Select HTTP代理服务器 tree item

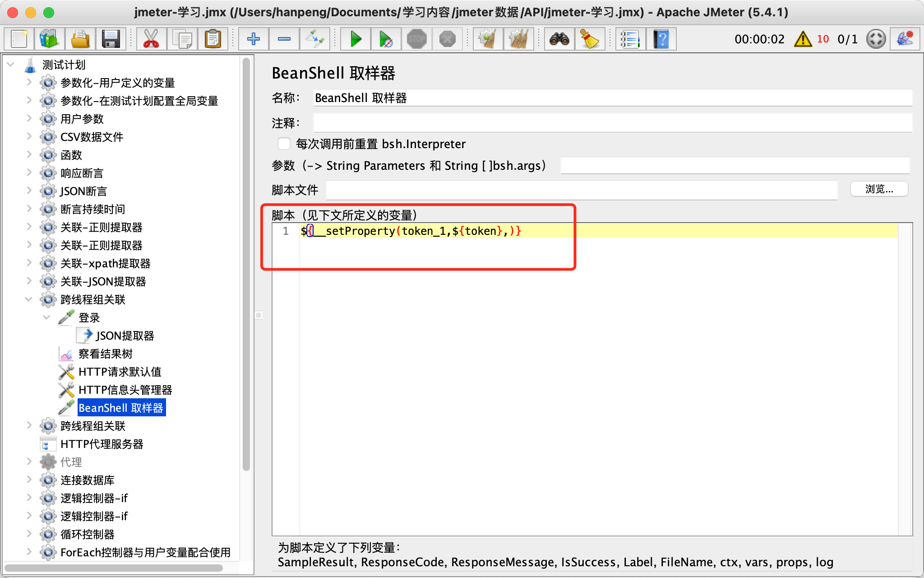click(x=102, y=444)
